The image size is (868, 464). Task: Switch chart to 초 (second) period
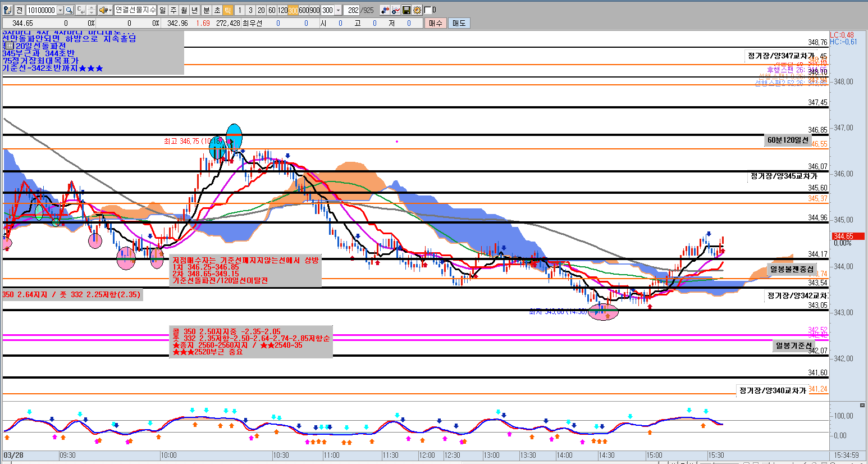click(x=217, y=10)
